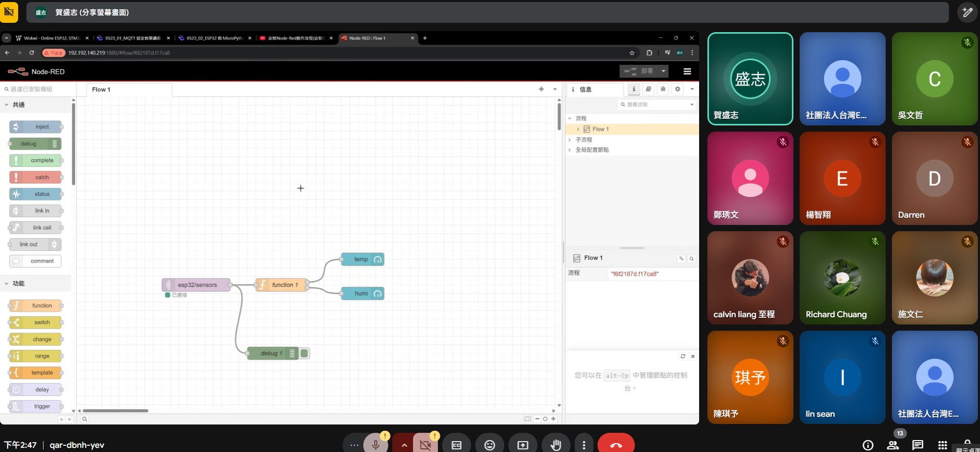This screenshot has height=452, width=980.
Task: Open the flow search options dropdown
Action: point(692,105)
